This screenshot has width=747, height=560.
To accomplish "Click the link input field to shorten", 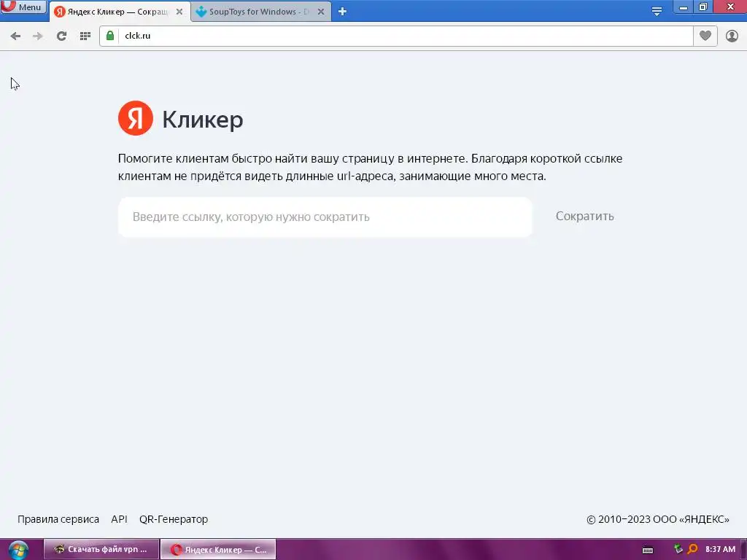I will pyautogui.click(x=325, y=217).
